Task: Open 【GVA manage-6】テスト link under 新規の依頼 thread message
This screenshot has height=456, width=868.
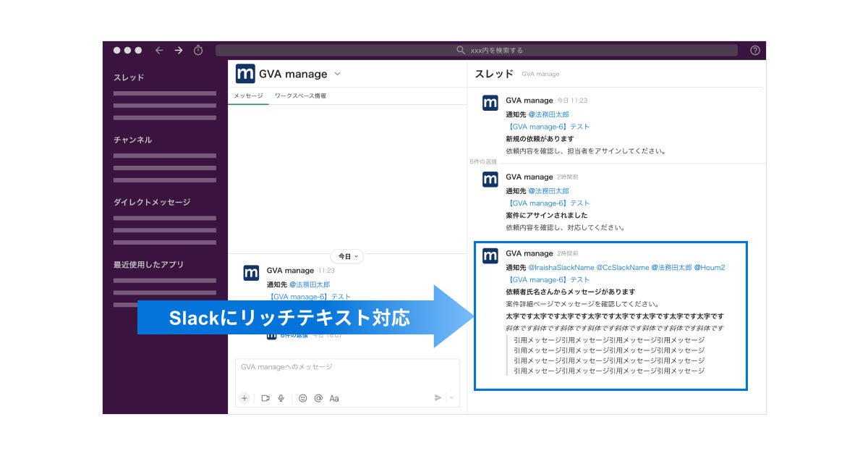Action: [x=548, y=127]
